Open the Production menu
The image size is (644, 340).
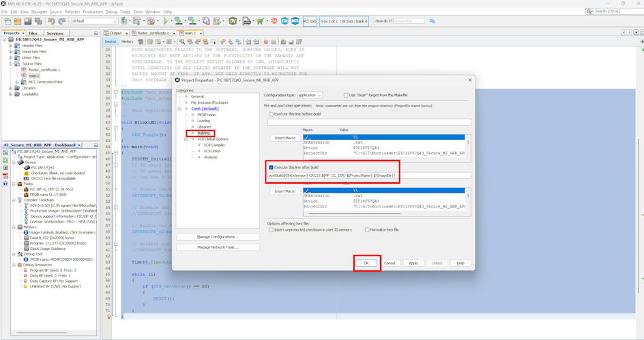click(92, 12)
